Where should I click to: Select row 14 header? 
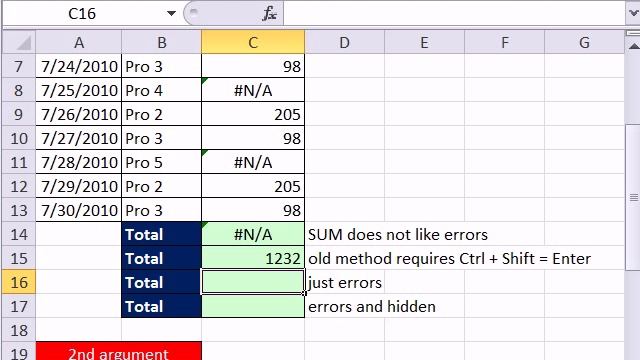coord(19,234)
